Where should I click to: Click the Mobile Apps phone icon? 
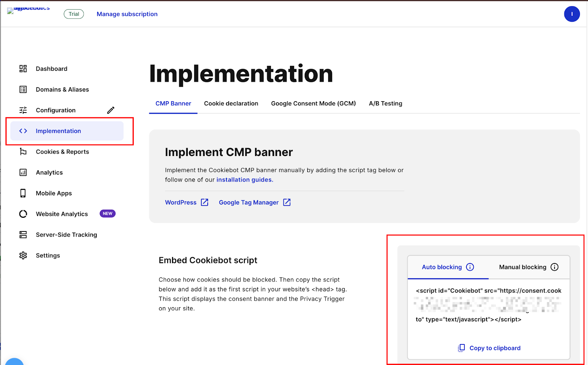tap(23, 193)
